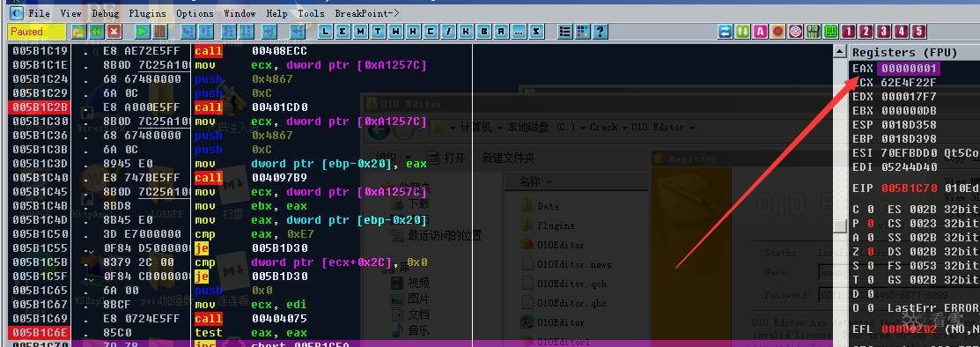The width and height of the screenshot is (980, 347).
Task: Open a file with the folder icon
Action: pos(78,31)
